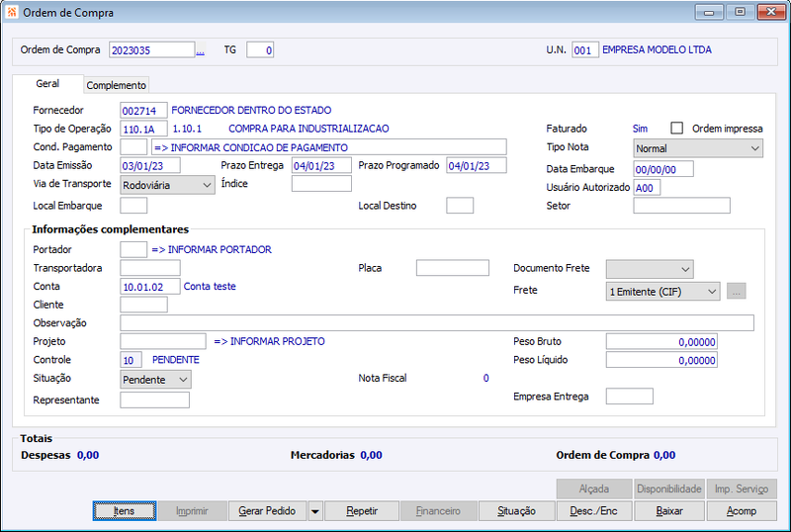This screenshot has width=791, height=532.
Task: Click the Ordem de Compra app icon in title bar
Action: point(12,12)
